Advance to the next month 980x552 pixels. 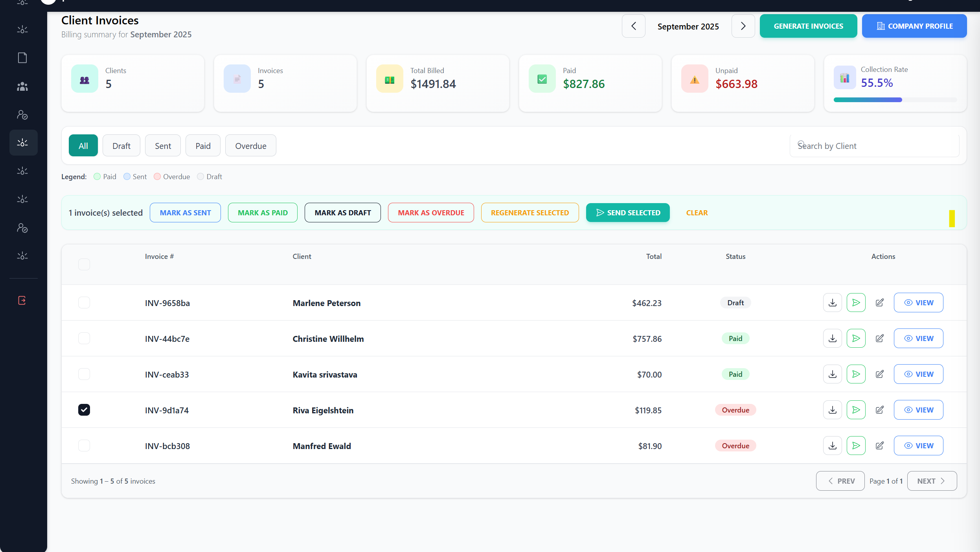(x=743, y=26)
